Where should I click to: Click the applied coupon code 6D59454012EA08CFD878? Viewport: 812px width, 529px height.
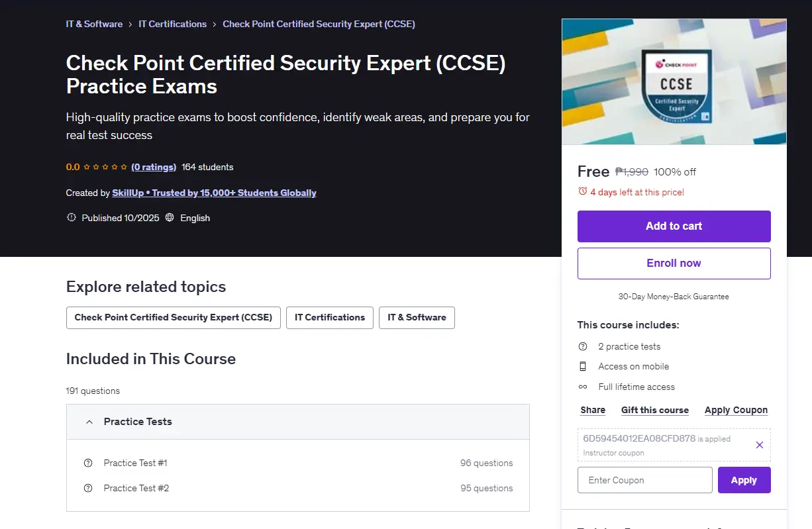pyautogui.click(x=639, y=438)
